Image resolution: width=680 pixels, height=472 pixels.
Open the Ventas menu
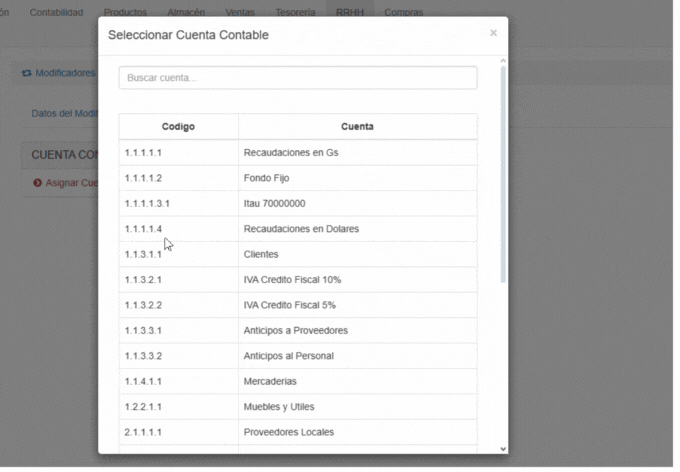coord(239,13)
